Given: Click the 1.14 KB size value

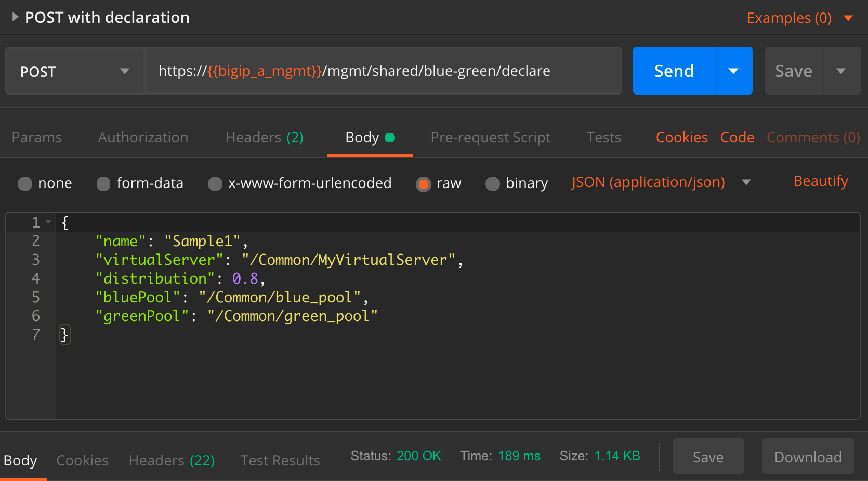Looking at the screenshot, I should pos(617,456).
